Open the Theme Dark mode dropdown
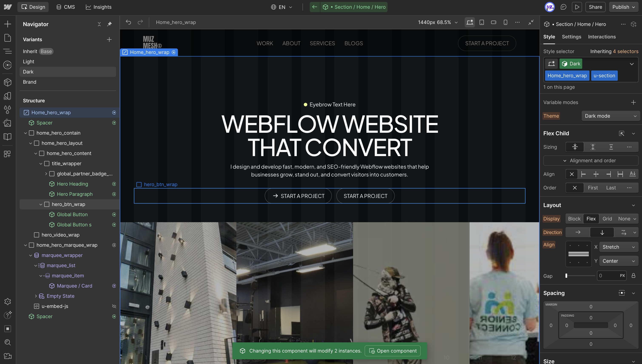 (x=611, y=116)
